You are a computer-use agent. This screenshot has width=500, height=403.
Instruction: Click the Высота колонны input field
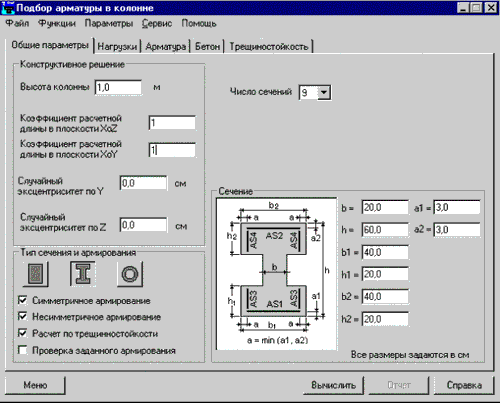point(118,87)
